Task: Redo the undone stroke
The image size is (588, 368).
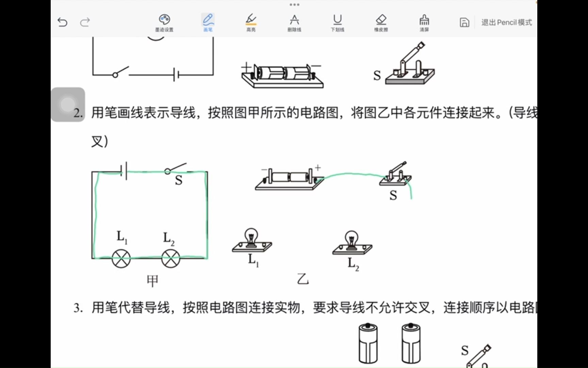Action: click(x=85, y=22)
